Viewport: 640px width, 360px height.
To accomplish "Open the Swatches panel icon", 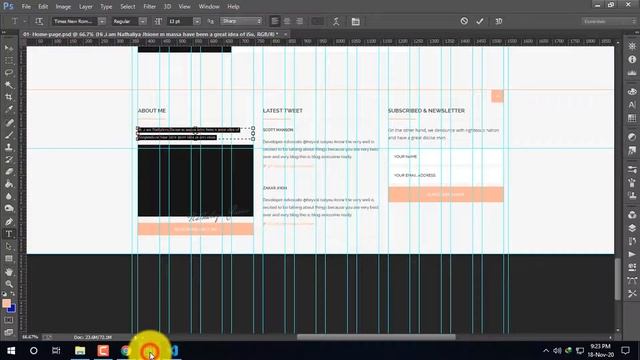I will [x=632, y=118].
